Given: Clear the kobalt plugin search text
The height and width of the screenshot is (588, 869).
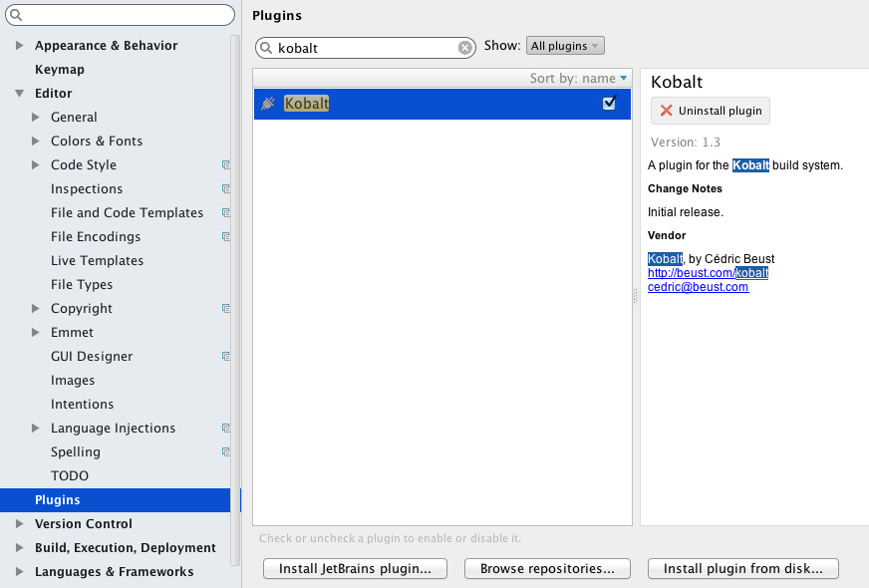Looking at the screenshot, I should 465,48.
